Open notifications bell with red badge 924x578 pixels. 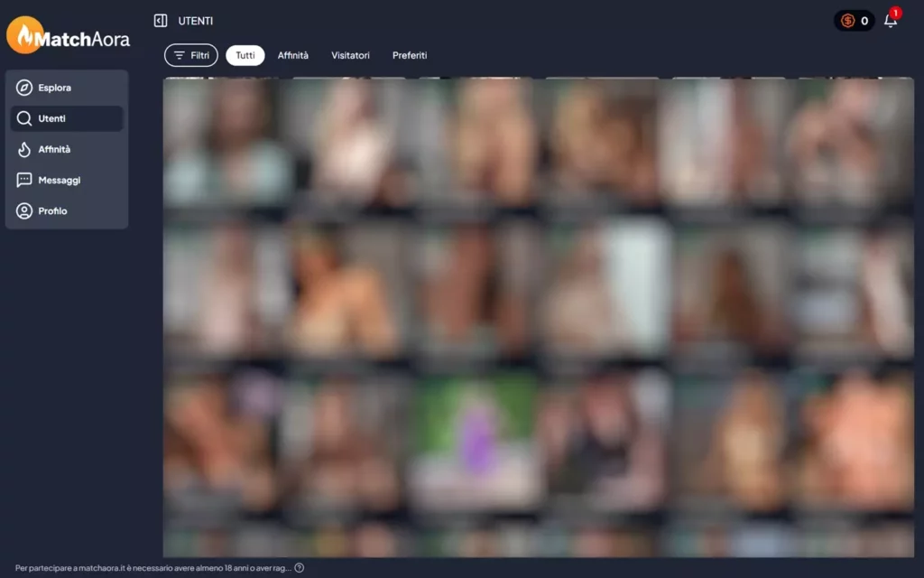pos(891,20)
